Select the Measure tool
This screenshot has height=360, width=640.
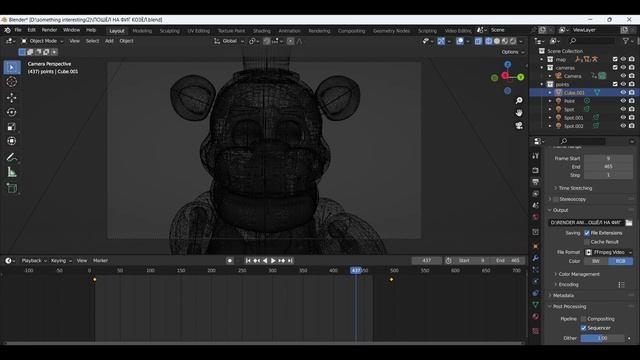pos(12,173)
